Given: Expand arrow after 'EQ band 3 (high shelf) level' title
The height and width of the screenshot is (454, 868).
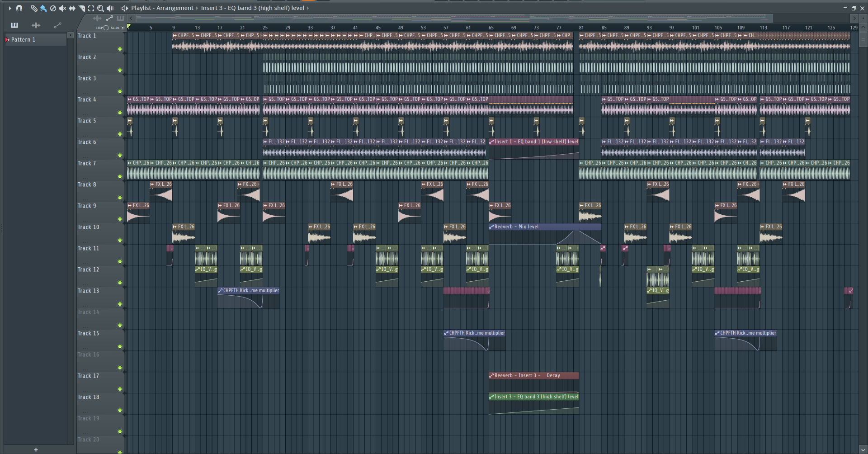Looking at the screenshot, I should [x=308, y=8].
